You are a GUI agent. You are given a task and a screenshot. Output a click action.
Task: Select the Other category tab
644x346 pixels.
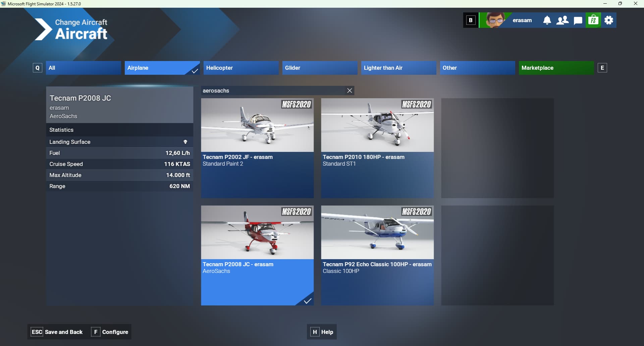tap(477, 68)
